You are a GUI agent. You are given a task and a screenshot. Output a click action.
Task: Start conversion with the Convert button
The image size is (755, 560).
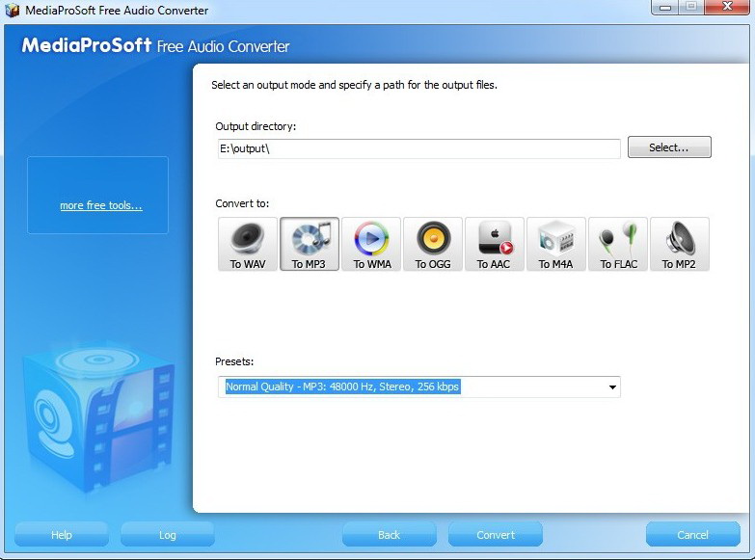496,535
